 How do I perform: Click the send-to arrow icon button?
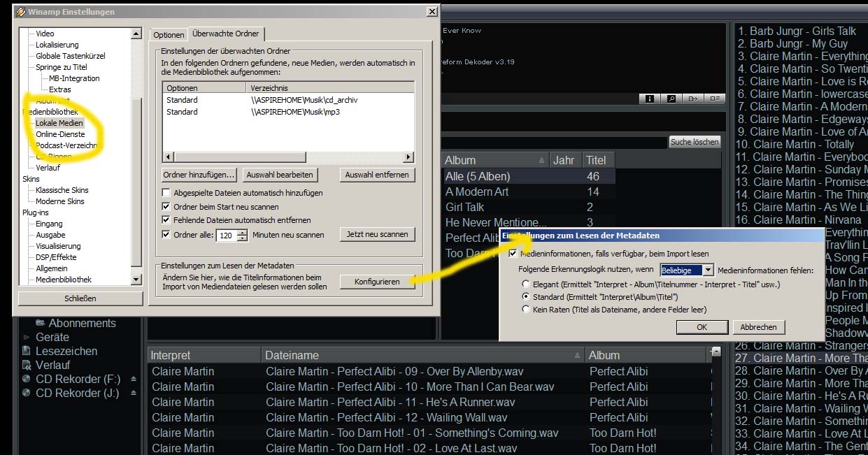693,99
